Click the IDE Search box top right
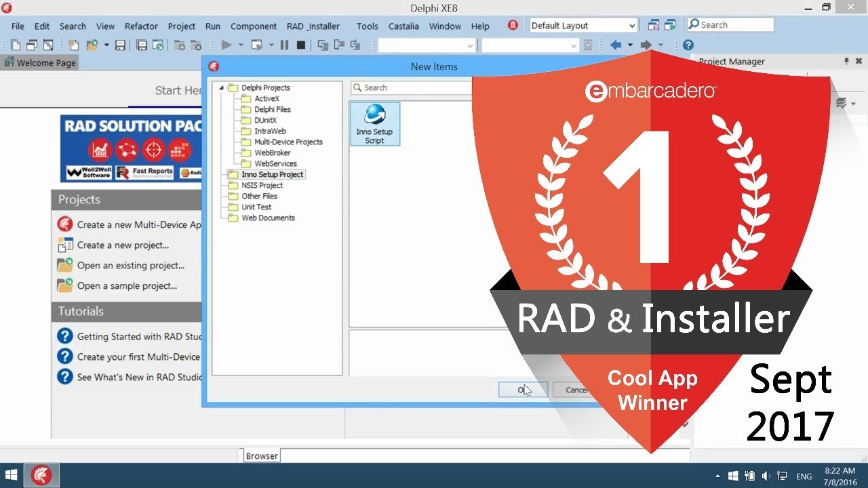The height and width of the screenshot is (488, 868). point(730,24)
